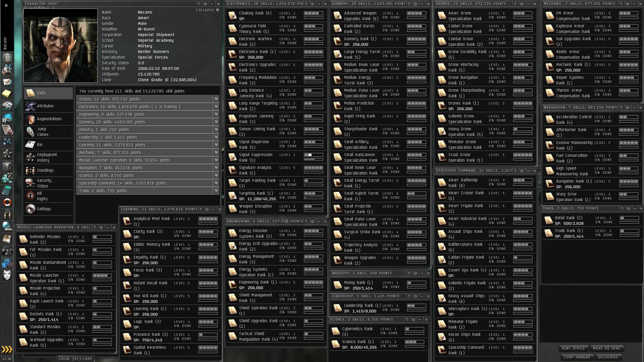
Task: Switch to the Attributes tab
Action: pyautogui.click(x=48, y=106)
